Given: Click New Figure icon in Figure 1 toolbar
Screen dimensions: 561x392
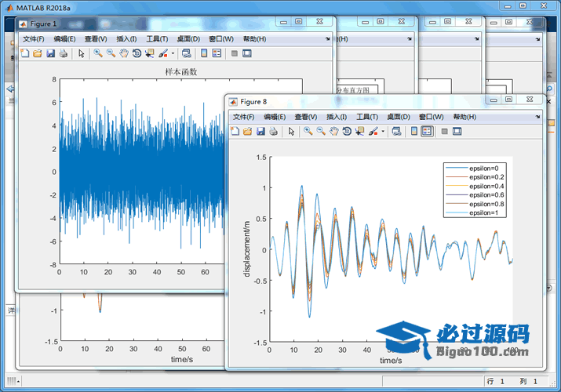Looking at the screenshot, I should click(24, 53).
